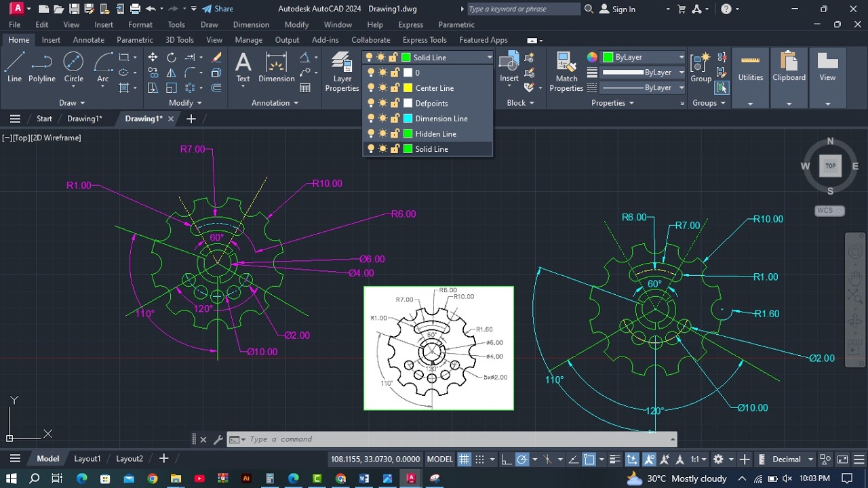This screenshot has height=488, width=868.
Task: Toggle Snap mode in status bar
Action: 480,459
